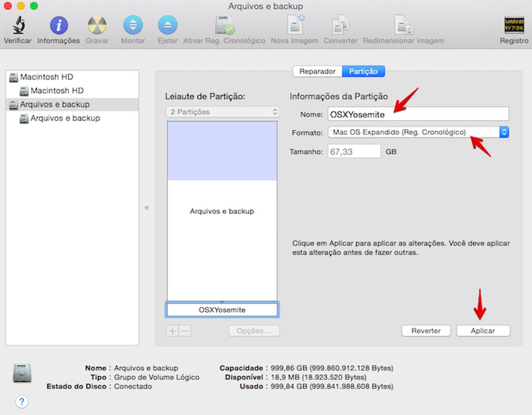Screen dimensions: 532x415
Task: Click the Aplicar button
Action: [483, 331]
